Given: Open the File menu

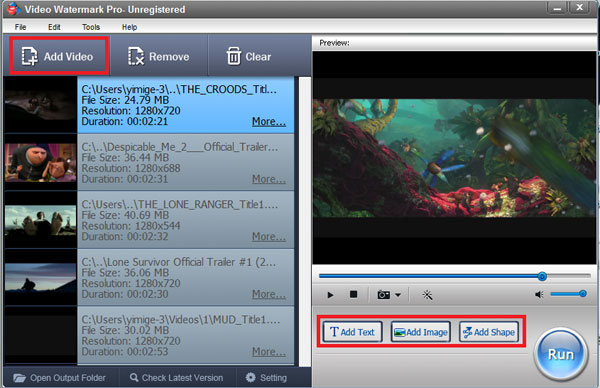Looking at the screenshot, I should point(20,27).
